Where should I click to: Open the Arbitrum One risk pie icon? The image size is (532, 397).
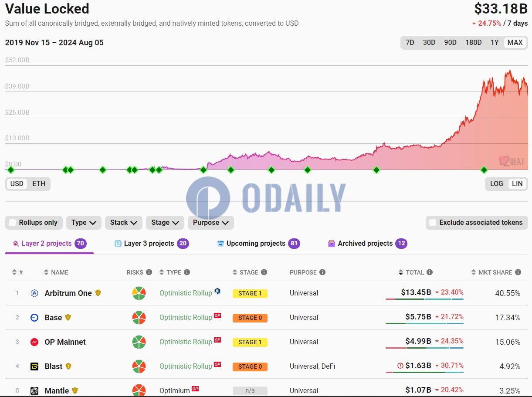139,293
